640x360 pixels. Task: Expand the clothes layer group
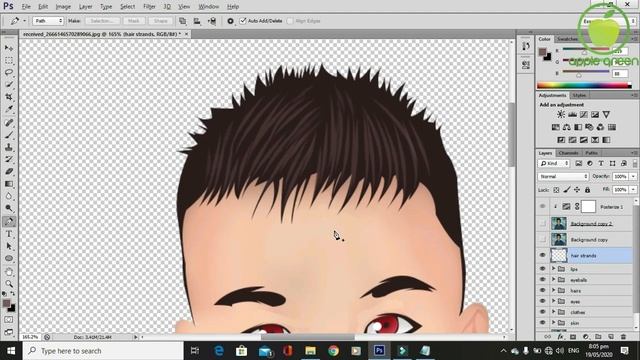[x=554, y=312]
